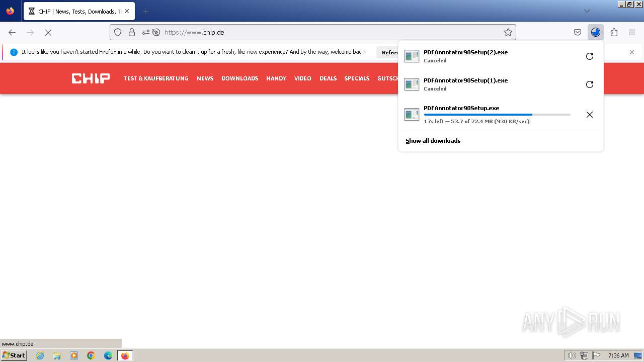Click Refresh Firefox button in notification
The image size is (644, 362).
click(390, 52)
